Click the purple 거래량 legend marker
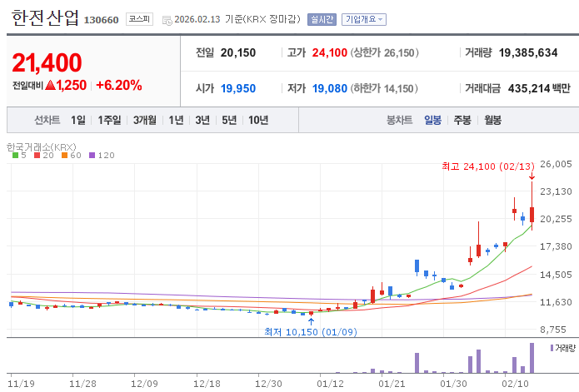Image resolution: width=579 pixels, height=392 pixels. pyautogui.click(x=552, y=348)
